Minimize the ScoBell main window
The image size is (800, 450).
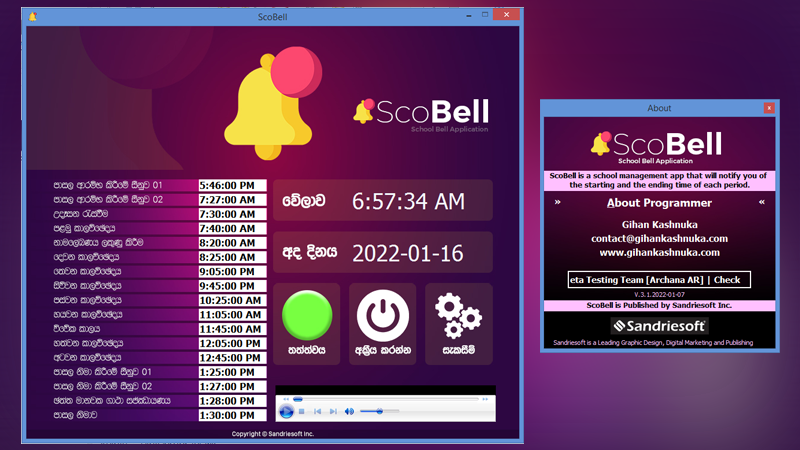pos(468,16)
